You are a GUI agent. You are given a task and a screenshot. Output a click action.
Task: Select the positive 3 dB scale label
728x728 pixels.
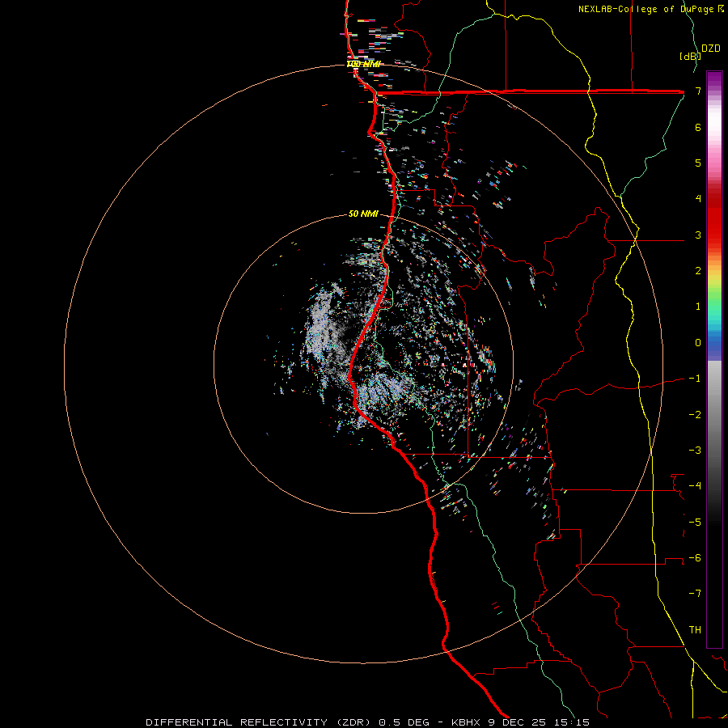point(698,235)
